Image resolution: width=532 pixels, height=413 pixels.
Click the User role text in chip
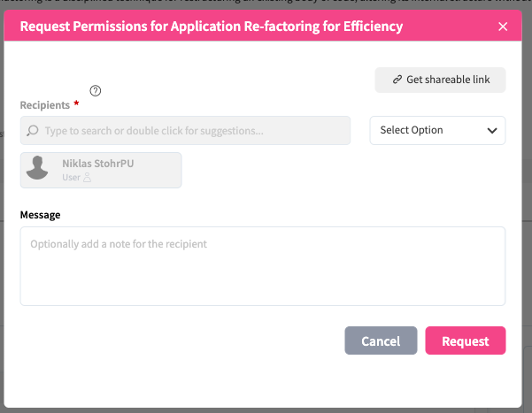pyautogui.click(x=71, y=178)
